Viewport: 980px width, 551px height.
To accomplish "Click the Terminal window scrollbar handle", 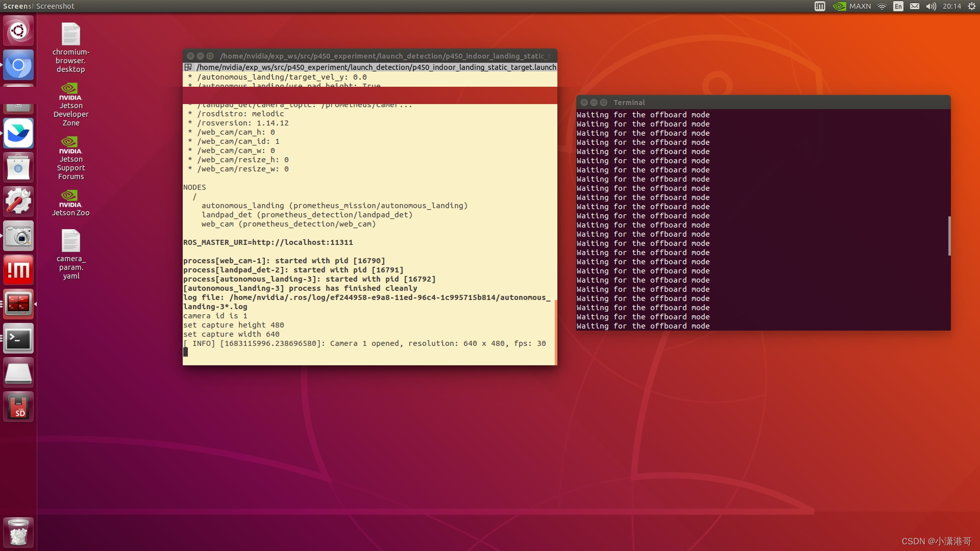I will coord(949,236).
